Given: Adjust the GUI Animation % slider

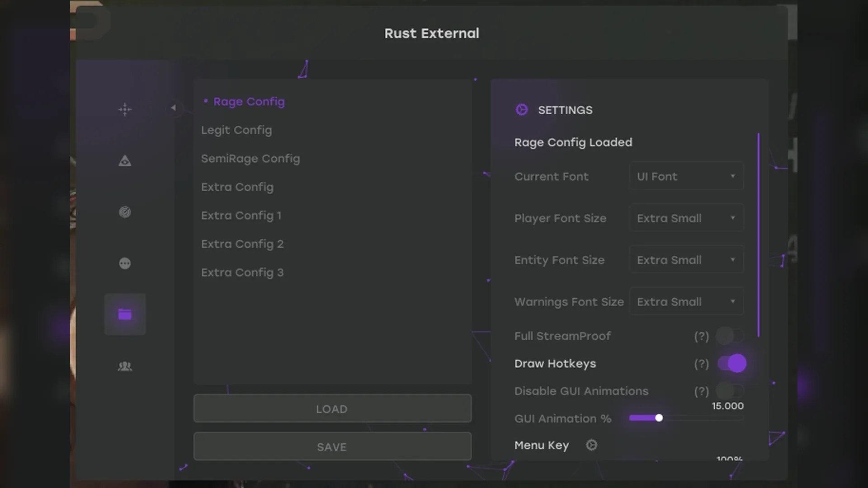Looking at the screenshot, I should (659, 418).
